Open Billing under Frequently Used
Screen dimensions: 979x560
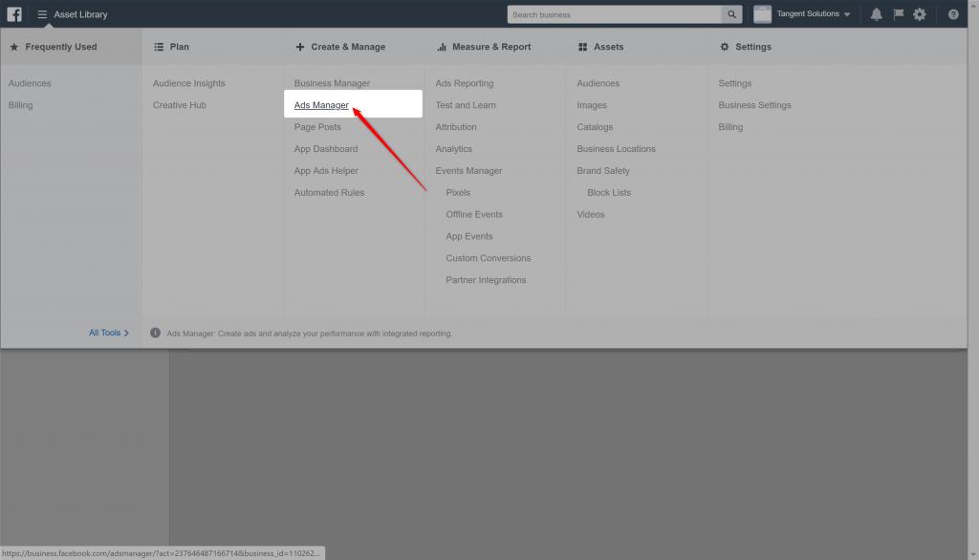(21, 105)
